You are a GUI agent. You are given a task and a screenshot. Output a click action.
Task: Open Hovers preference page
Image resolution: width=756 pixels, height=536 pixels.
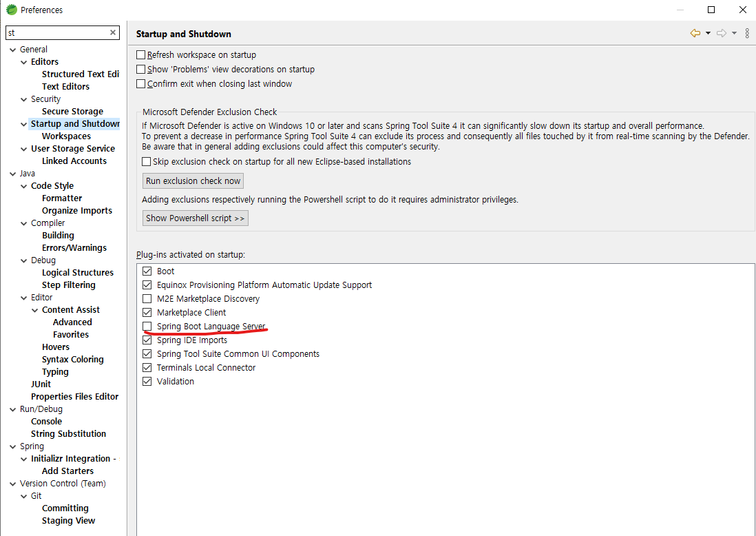click(x=56, y=347)
